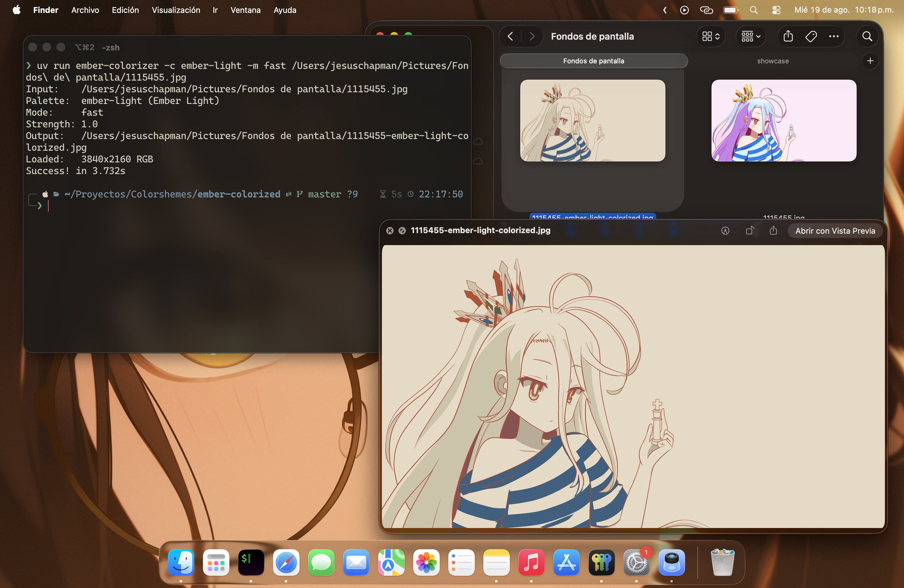
Task: Open the group-by options dropdown
Action: click(x=751, y=37)
